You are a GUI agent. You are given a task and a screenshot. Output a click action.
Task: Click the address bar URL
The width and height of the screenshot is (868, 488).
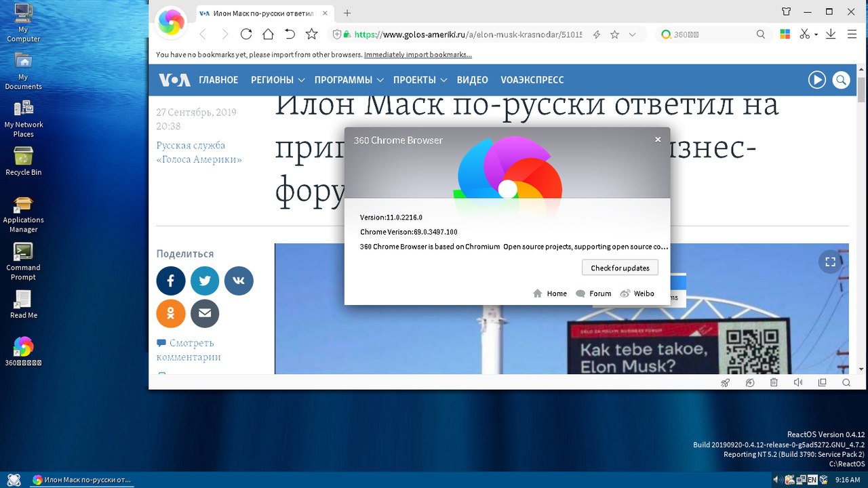[x=468, y=35]
